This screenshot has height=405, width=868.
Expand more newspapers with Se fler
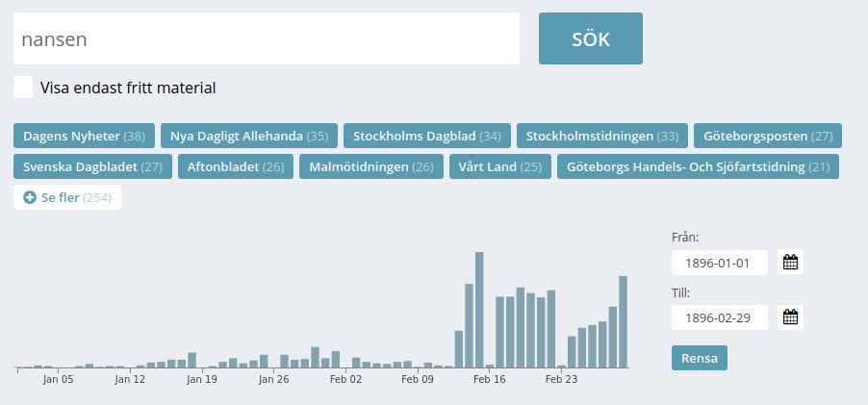point(67,197)
